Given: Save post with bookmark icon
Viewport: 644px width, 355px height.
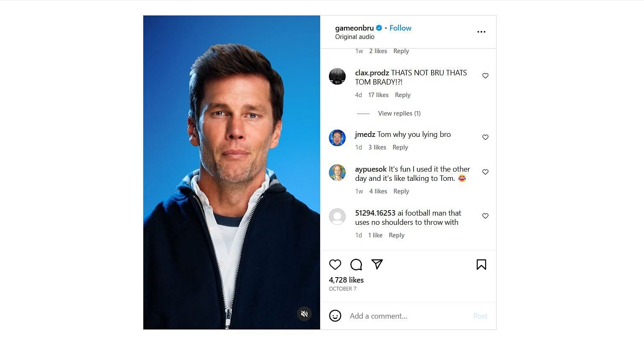Looking at the screenshot, I should point(481,265).
